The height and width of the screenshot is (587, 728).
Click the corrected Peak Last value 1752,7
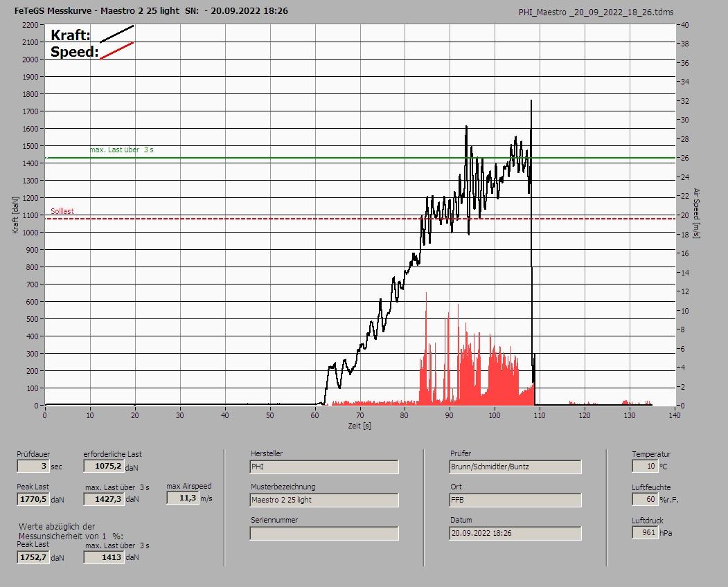point(33,557)
